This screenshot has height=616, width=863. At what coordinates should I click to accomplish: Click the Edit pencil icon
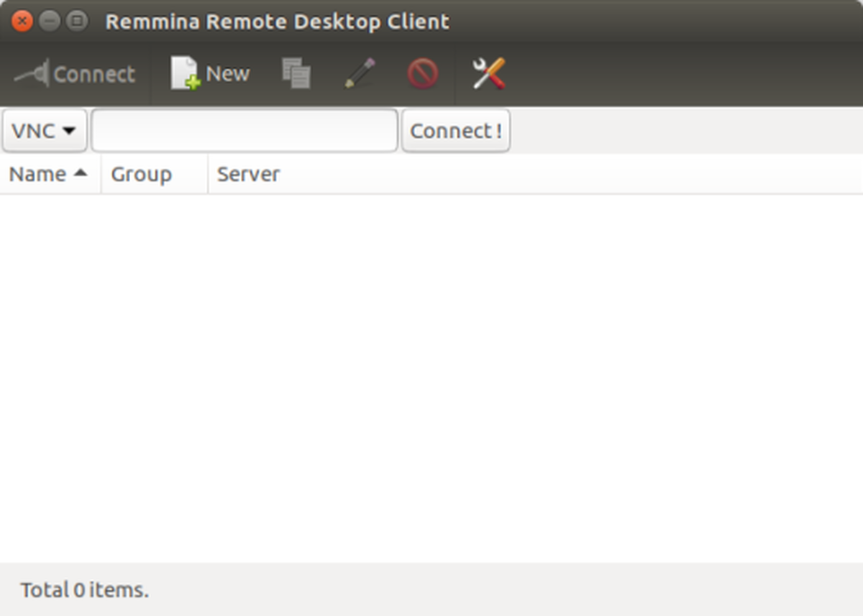(x=360, y=73)
